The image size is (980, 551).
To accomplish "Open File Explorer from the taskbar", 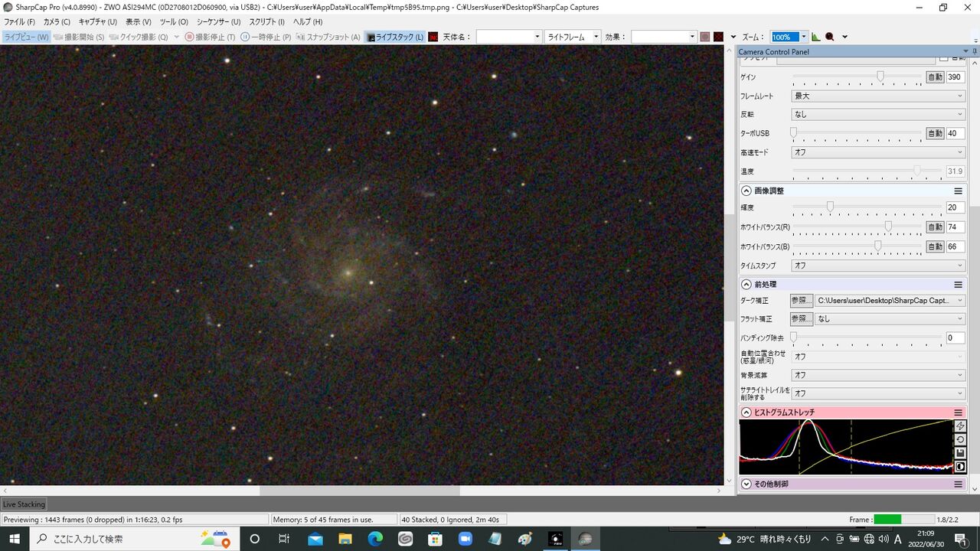I will pos(345,539).
